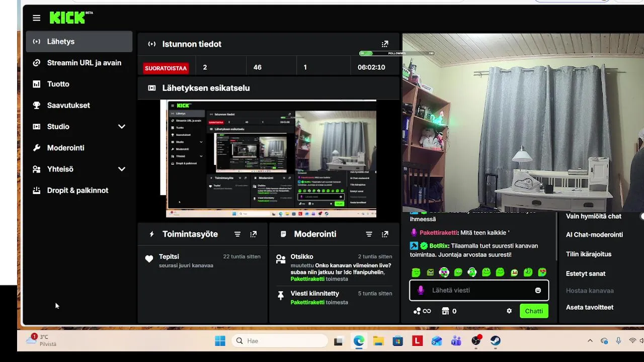The width and height of the screenshot is (644, 362).
Task: Click the session stat value 46
Action: [x=258, y=67]
